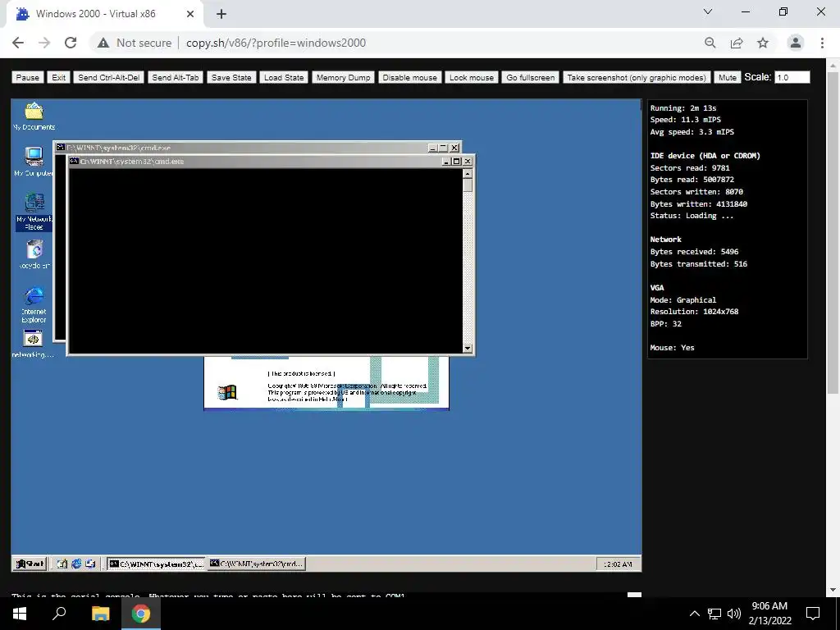Open Windows 10 Start button

(x=20, y=614)
